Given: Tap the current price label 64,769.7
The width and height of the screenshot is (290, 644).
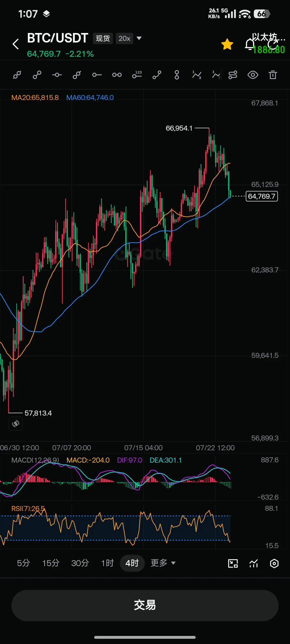Looking at the screenshot, I should click(x=262, y=196).
